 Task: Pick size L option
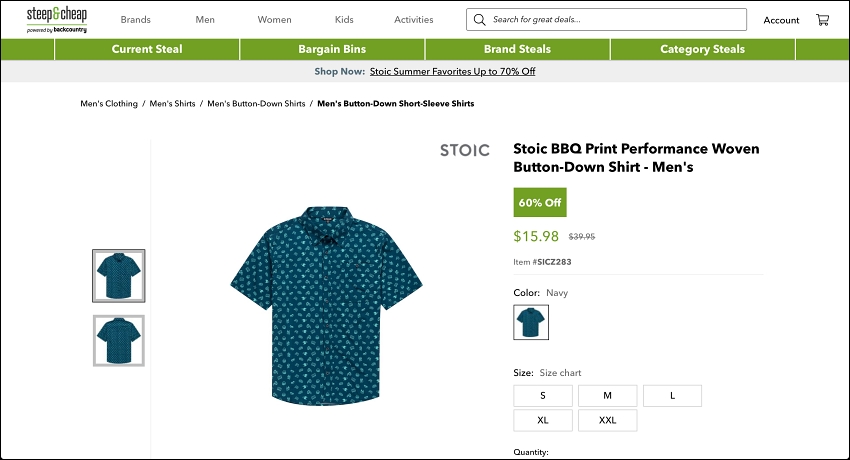[x=672, y=396]
